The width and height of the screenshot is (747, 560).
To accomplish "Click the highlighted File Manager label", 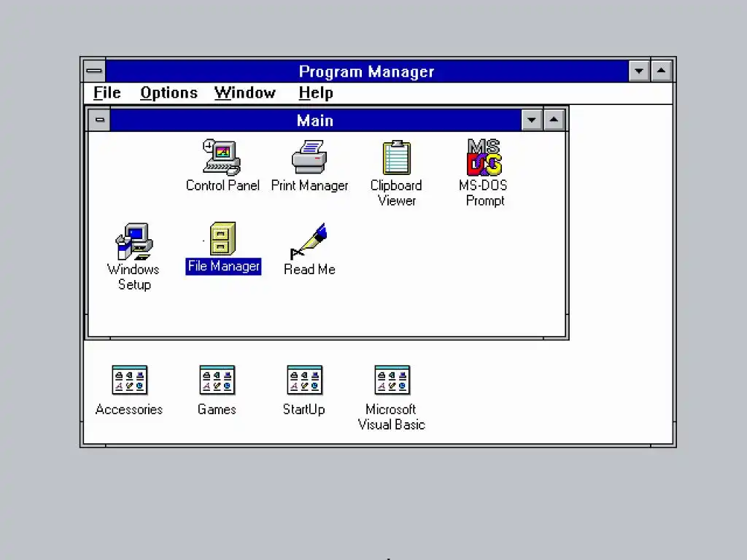I will click(x=223, y=266).
